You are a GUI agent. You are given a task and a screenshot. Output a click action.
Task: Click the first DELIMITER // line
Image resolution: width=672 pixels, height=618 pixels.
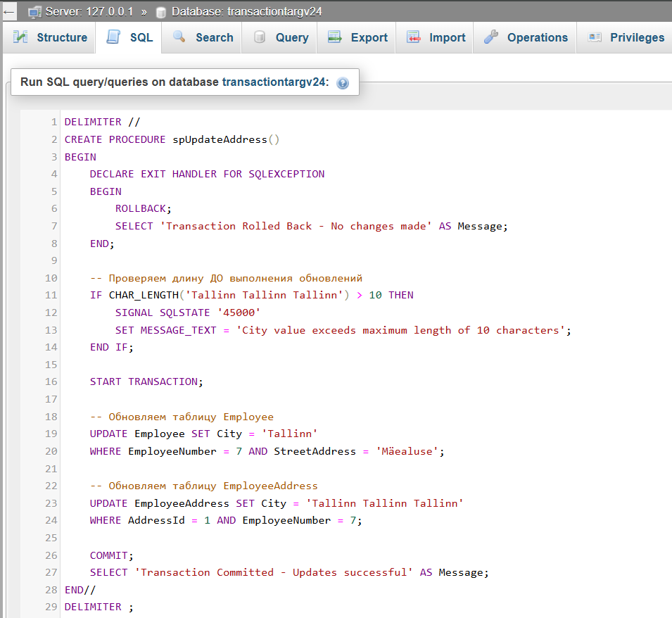click(102, 122)
